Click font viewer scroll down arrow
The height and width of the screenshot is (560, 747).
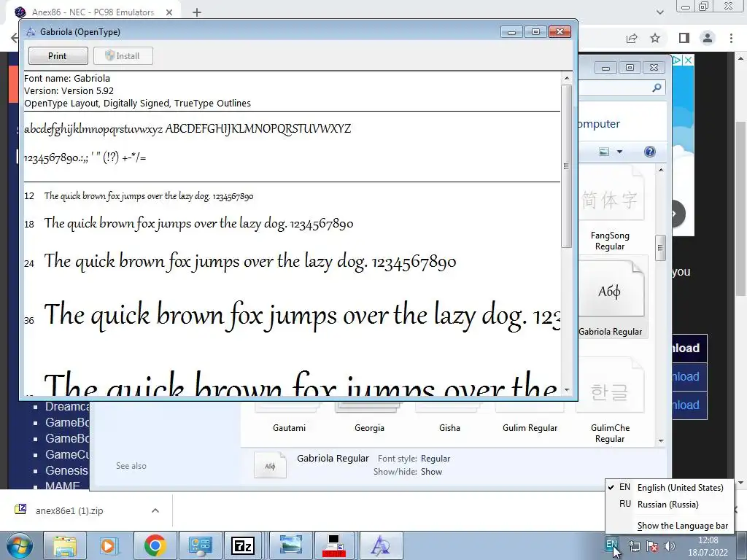[x=566, y=390]
